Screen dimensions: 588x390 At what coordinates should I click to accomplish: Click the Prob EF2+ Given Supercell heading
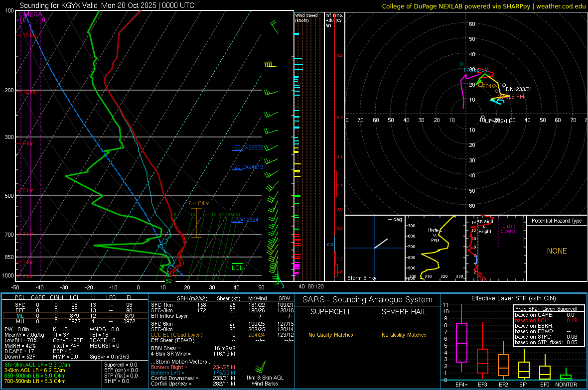tap(546, 309)
